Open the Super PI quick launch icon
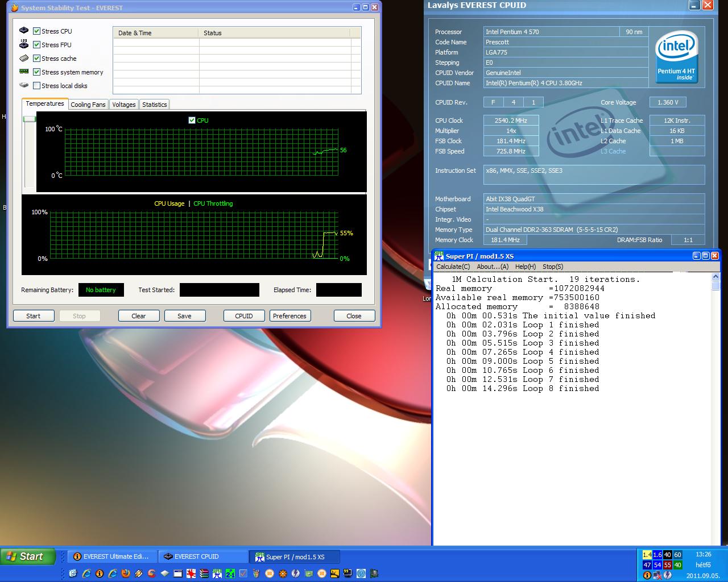 [x=217, y=573]
